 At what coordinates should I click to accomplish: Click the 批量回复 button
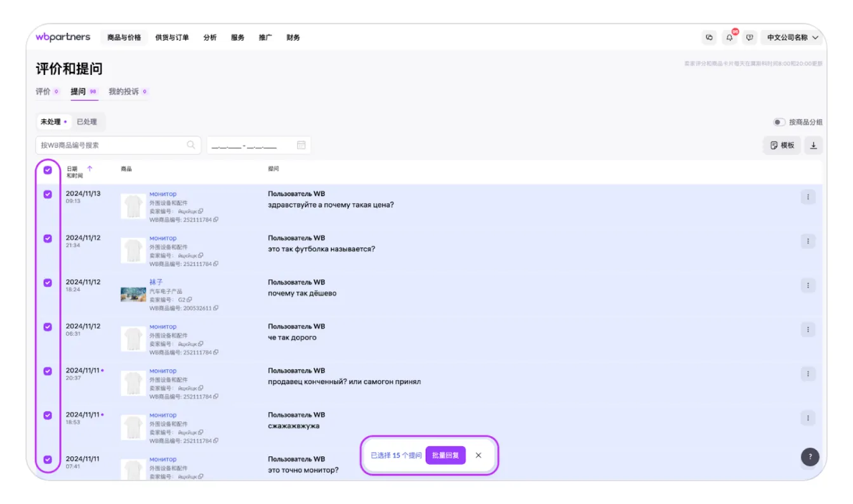[446, 455]
